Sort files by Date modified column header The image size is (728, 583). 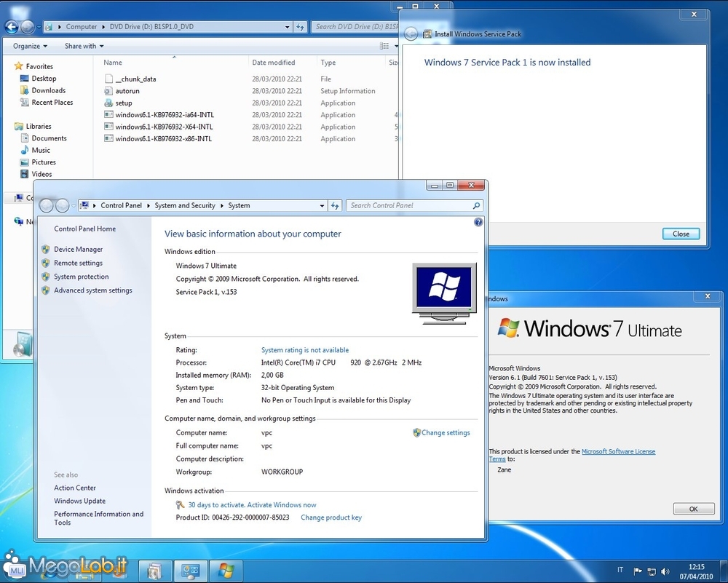pos(274,63)
